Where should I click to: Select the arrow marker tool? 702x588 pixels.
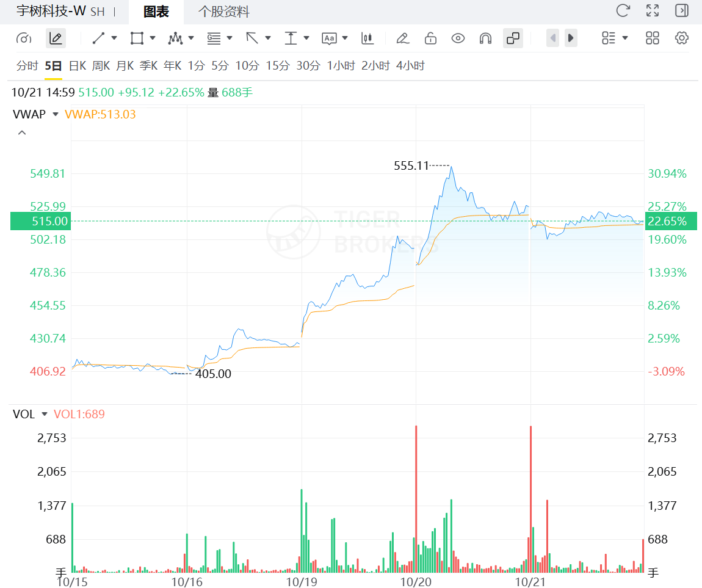click(253, 38)
